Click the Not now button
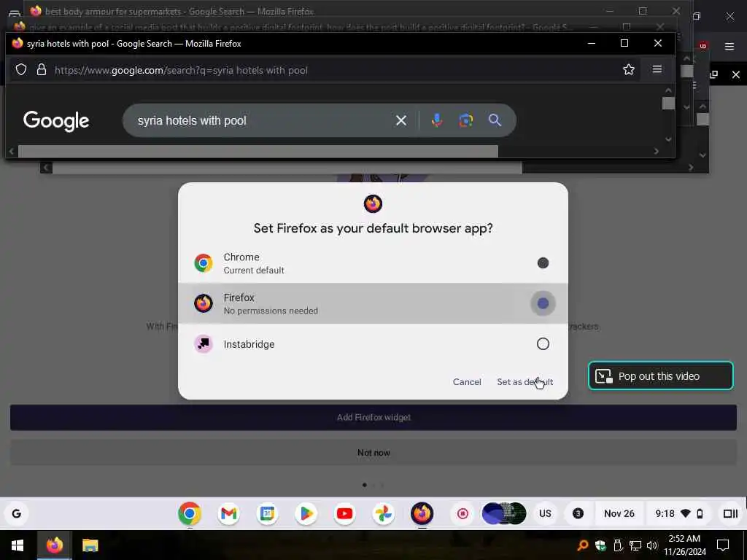Image resolution: width=747 pixels, height=560 pixels. [373, 453]
